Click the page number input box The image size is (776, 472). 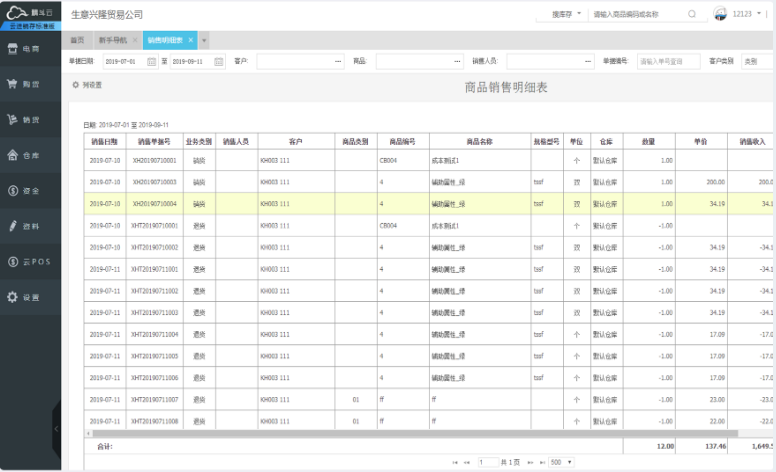click(488, 463)
